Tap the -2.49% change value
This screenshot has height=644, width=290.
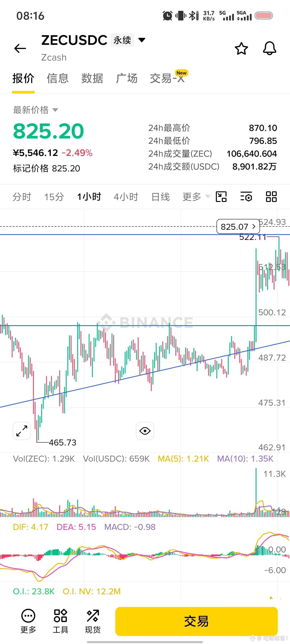click(x=77, y=153)
